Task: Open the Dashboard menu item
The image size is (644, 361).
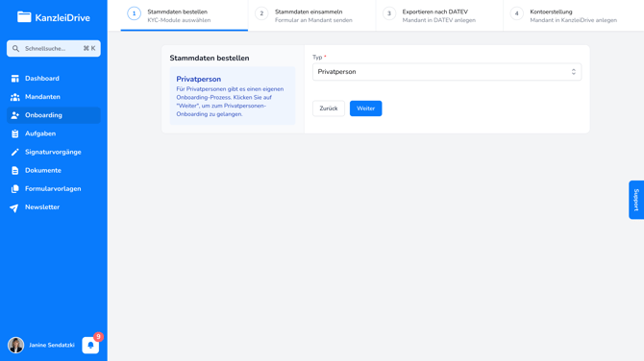Action: click(54, 79)
